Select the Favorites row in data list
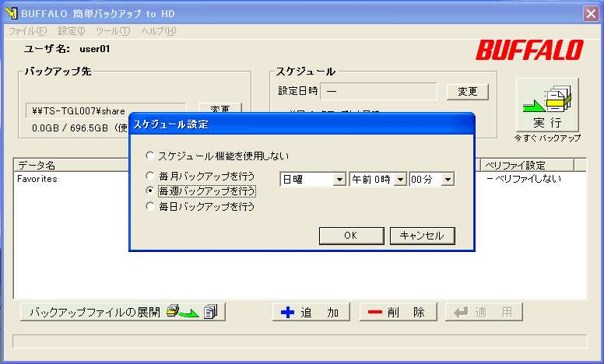Viewport: 604px width, 364px height. (37, 179)
